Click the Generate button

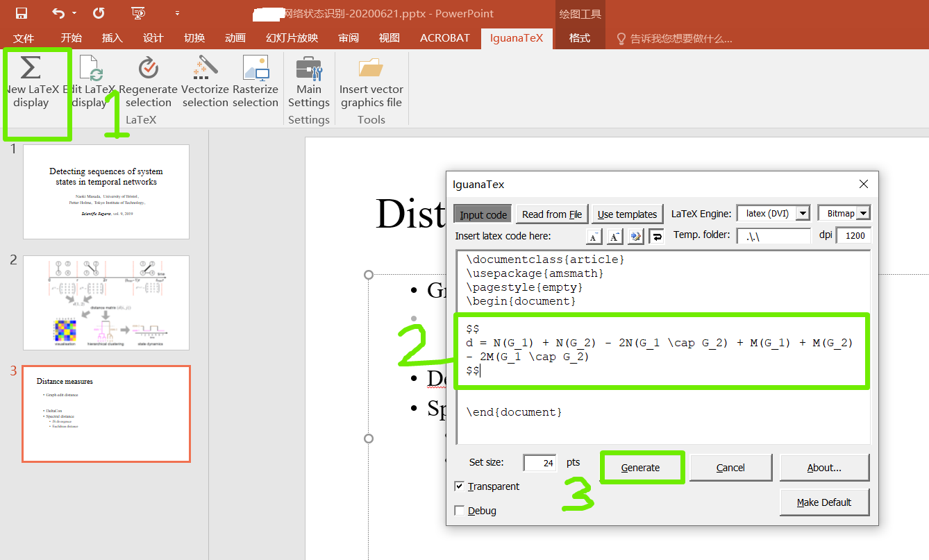(x=642, y=467)
